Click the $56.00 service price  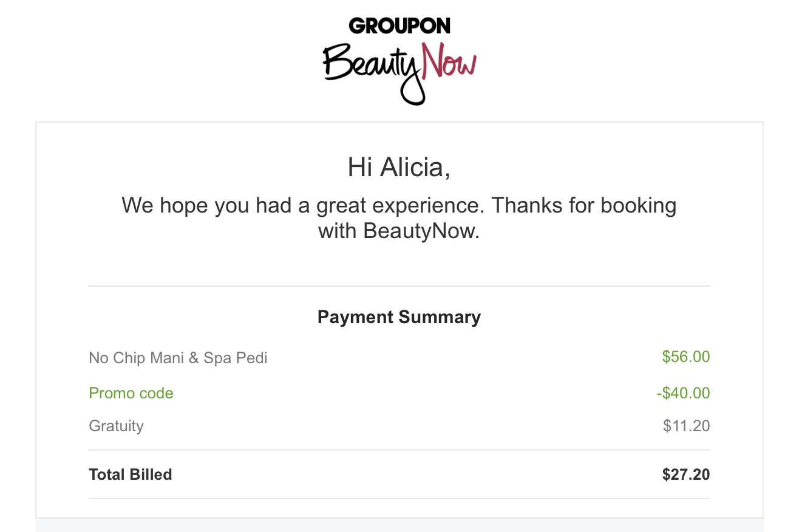pos(685,356)
